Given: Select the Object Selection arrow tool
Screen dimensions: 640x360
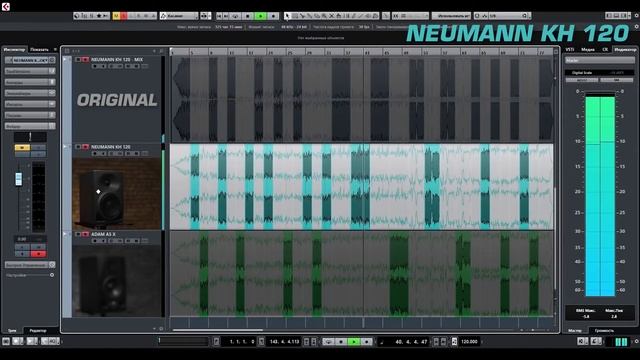Looking at the screenshot, I should (287, 16).
